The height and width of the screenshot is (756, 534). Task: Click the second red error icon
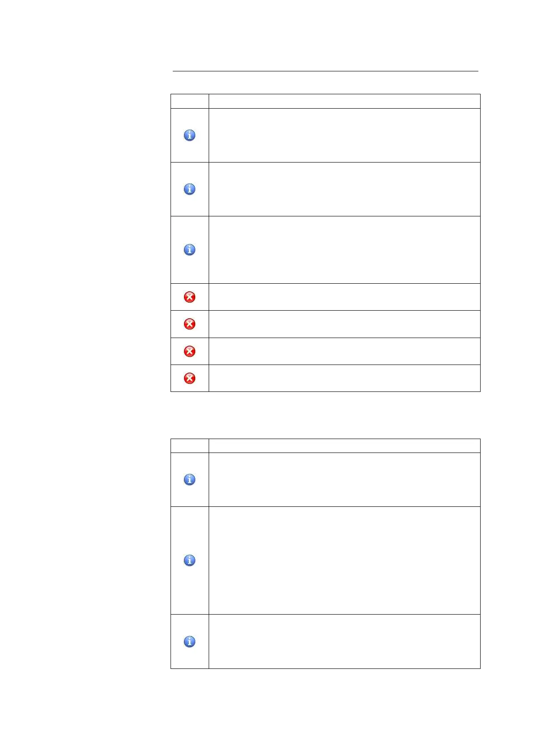click(x=189, y=324)
